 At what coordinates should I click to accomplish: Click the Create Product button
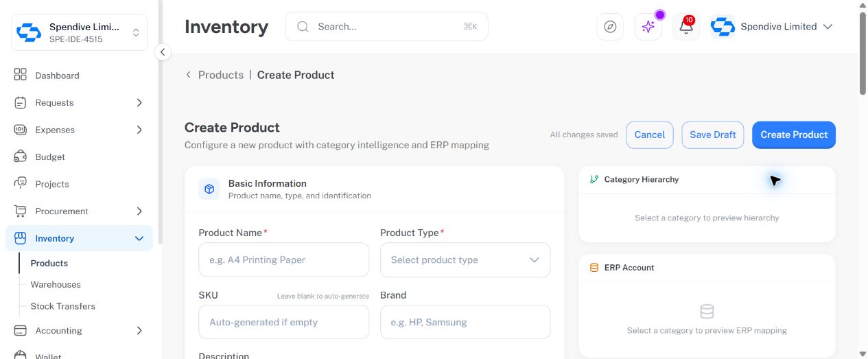[794, 135]
